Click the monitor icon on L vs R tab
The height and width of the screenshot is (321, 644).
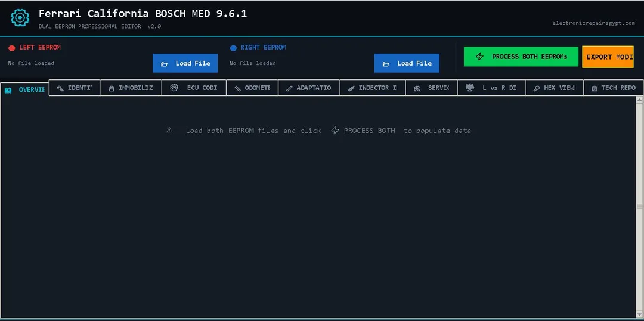click(x=470, y=88)
